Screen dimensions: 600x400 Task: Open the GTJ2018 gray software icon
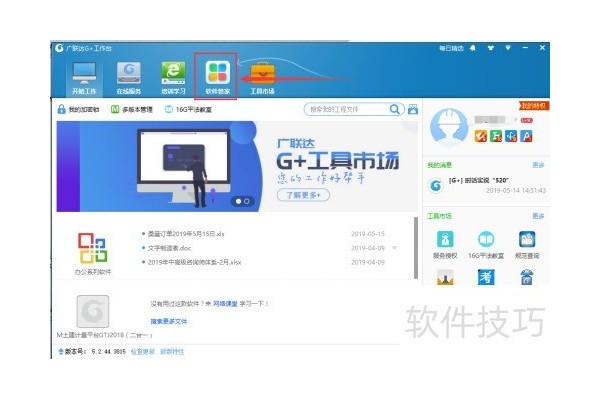[93, 311]
